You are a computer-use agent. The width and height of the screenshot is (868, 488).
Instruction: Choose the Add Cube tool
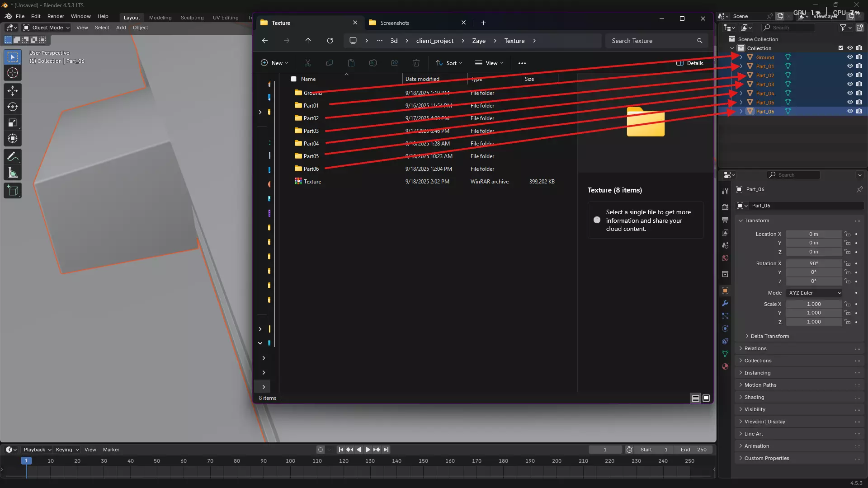tap(13, 191)
